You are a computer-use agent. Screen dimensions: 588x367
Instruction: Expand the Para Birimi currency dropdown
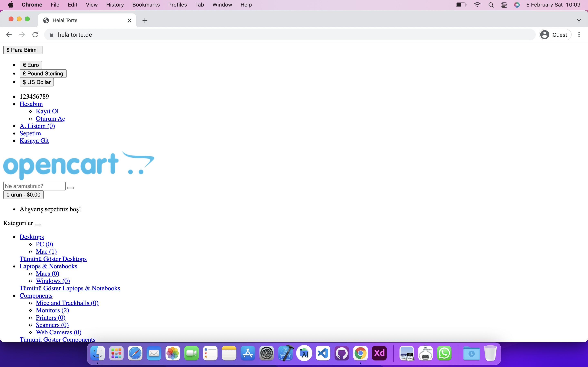point(23,50)
